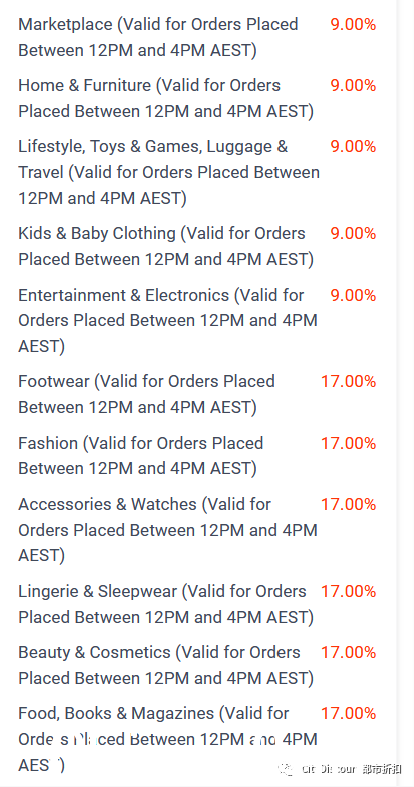
Task: Click Kids & Baby Clothing 9.00% rate
Action: coord(353,233)
